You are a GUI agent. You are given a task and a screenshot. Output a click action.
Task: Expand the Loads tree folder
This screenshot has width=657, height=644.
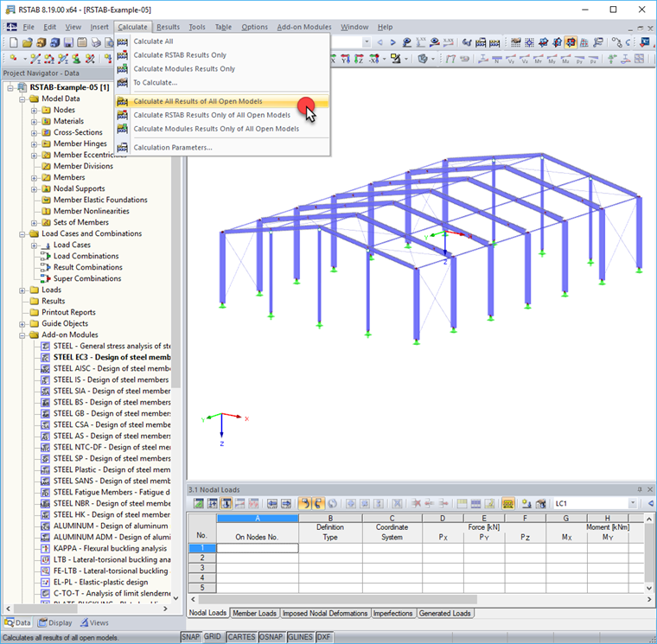click(22, 290)
